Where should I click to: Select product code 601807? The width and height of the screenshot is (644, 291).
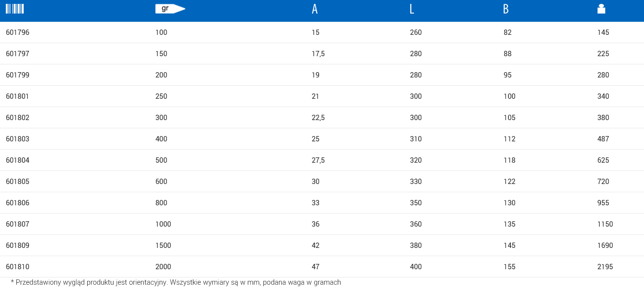17,224
